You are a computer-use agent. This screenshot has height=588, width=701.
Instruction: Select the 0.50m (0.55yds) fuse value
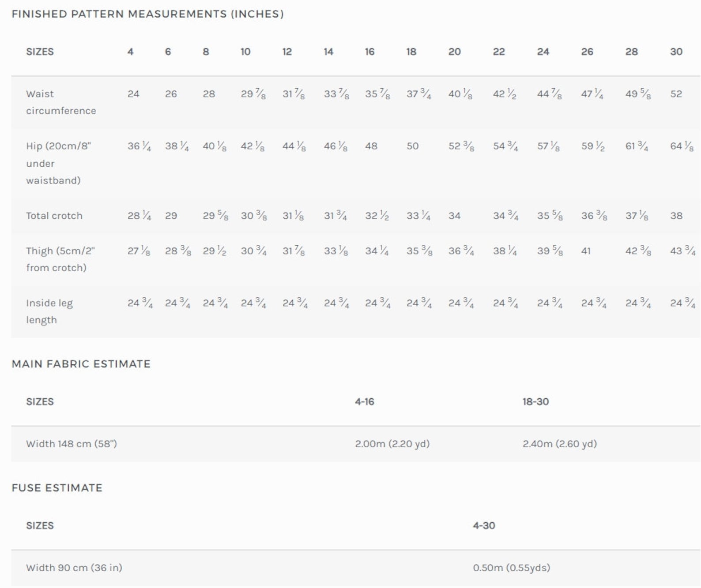pyautogui.click(x=511, y=568)
